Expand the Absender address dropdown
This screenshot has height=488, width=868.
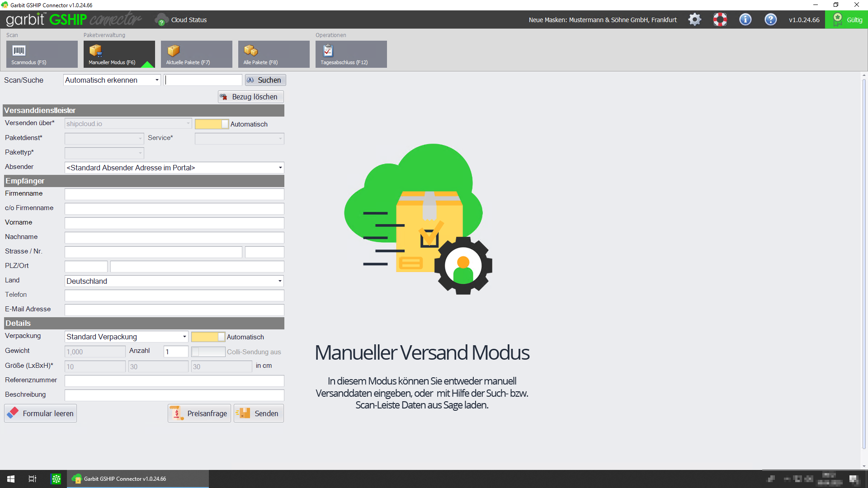pos(280,168)
